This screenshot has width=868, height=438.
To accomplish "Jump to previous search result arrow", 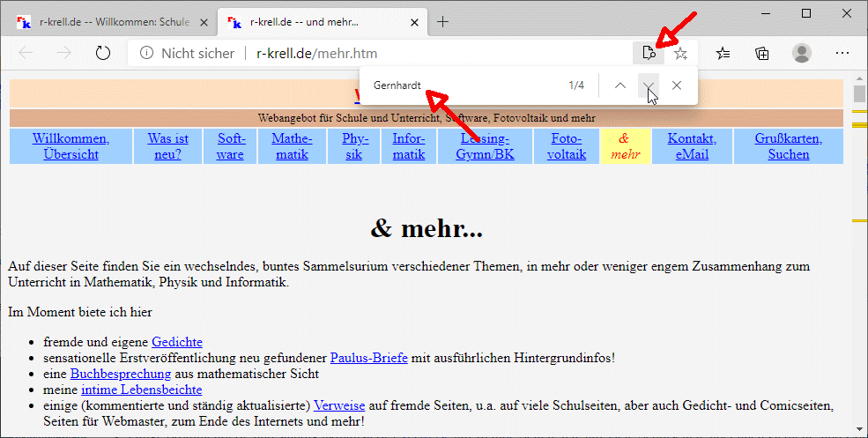I will [x=620, y=85].
